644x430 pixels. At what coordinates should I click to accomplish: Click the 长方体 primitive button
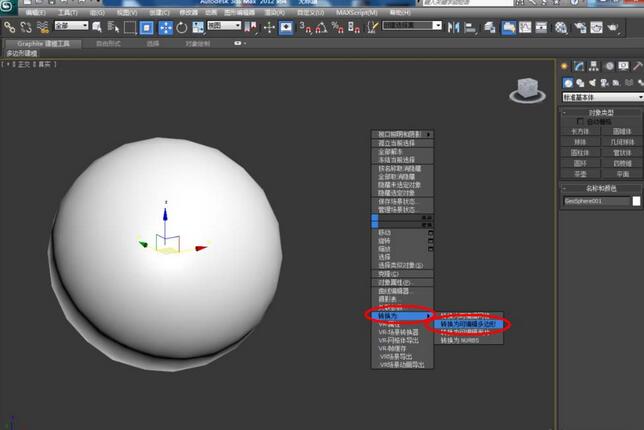tap(580, 131)
